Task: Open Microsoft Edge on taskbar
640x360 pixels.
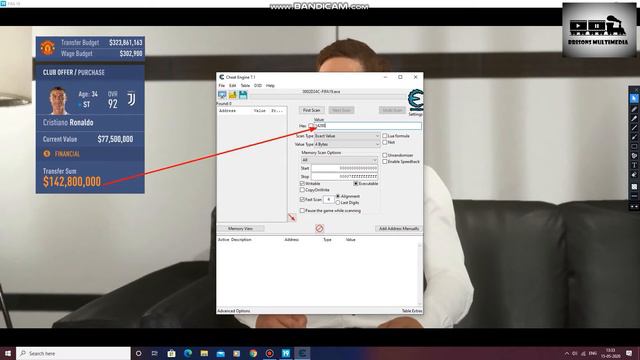Action: tap(188, 353)
